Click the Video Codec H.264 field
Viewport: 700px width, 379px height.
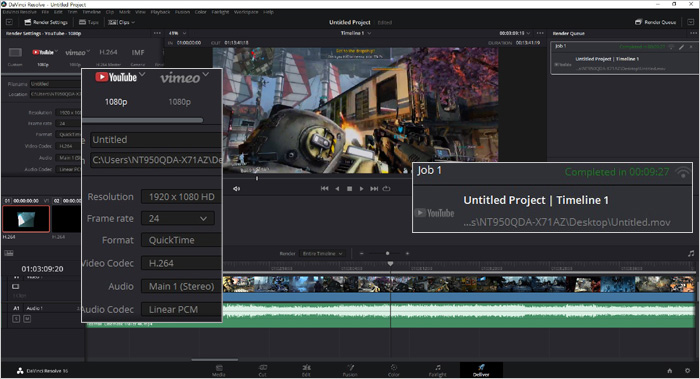(181, 263)
